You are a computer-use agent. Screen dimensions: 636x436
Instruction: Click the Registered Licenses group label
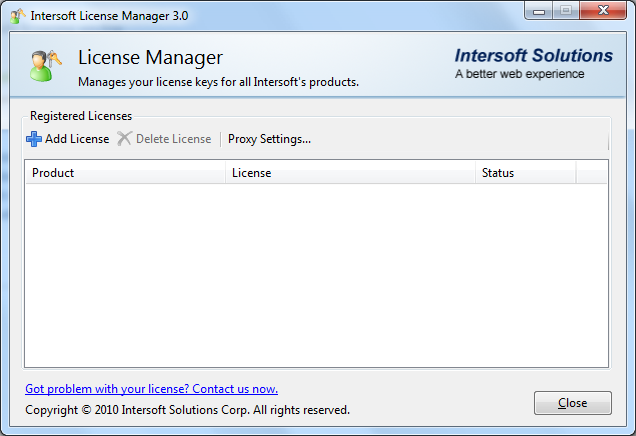click(x=81, y=116)
